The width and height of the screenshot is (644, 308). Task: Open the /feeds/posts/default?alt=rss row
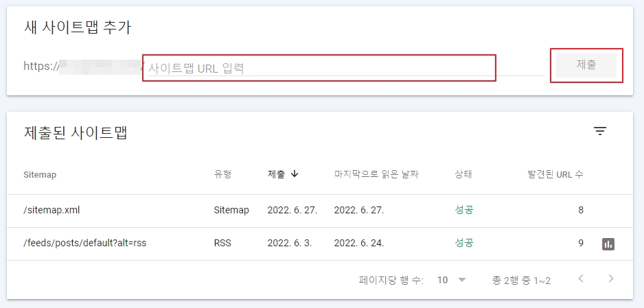(319, 244)
